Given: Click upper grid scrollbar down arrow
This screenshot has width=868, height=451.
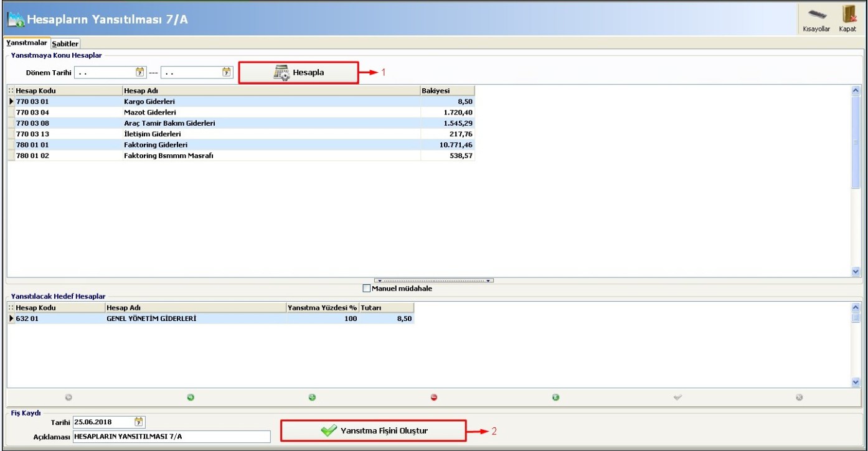Looking at the screenshot, I should pos(855,271).
